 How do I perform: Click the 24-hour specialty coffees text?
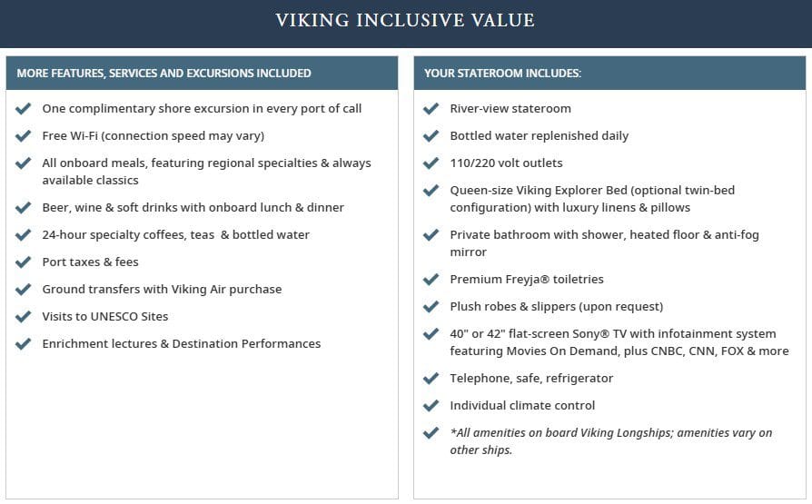coord(175,235)
